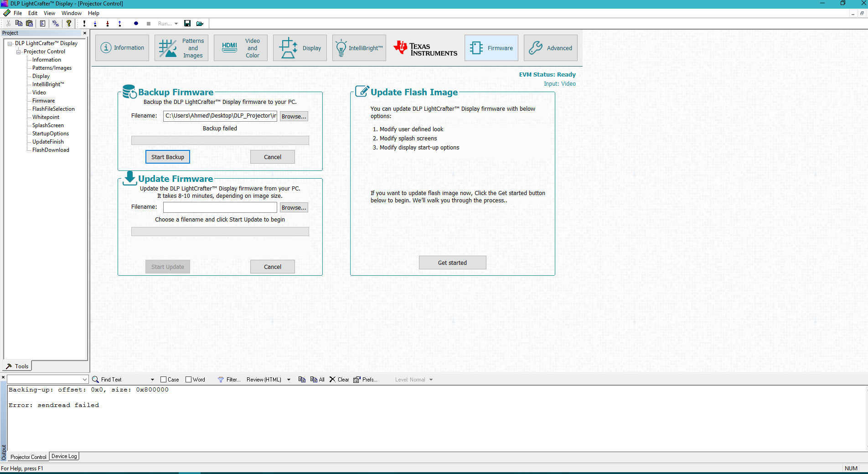Open the HDMI Video and Color page

click(241, 48)
